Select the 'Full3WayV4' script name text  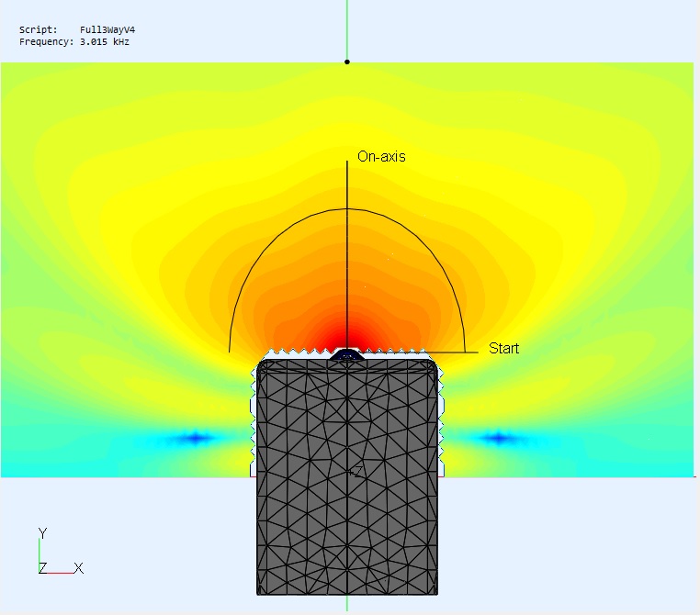(107, 30)
